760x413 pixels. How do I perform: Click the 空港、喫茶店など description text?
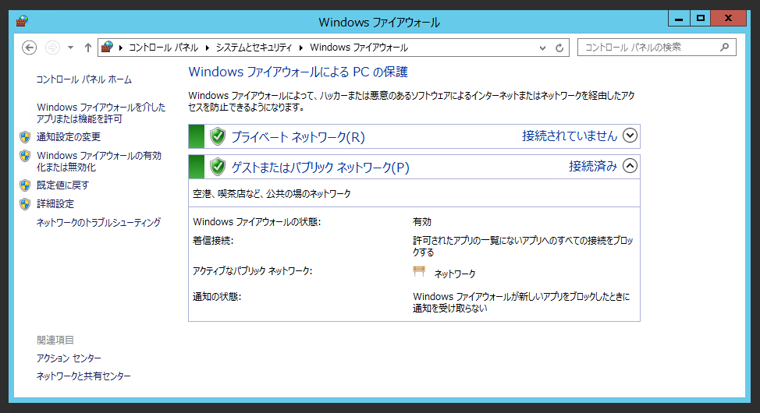coord(271,194)
